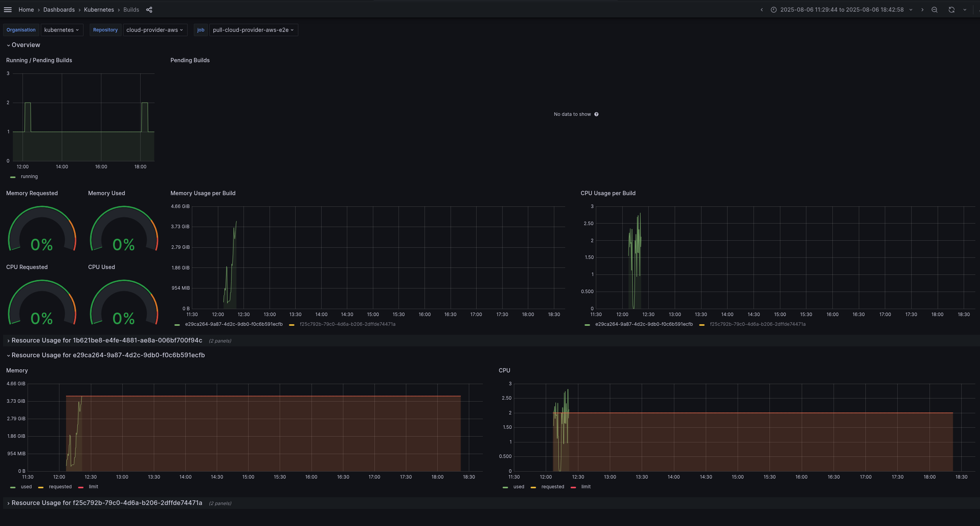Screen dimensions: 980x526
Task: Open the time range picker
Action: (841, 10)
